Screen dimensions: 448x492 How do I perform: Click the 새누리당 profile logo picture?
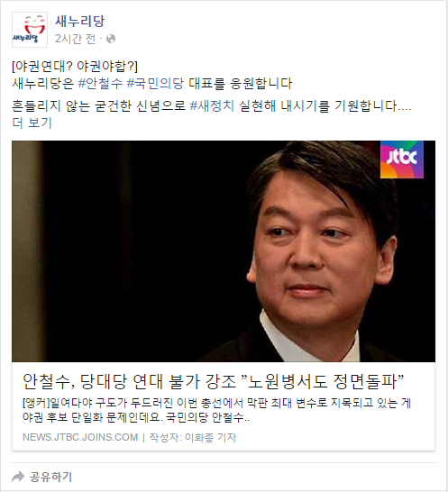tap(30, 30)
